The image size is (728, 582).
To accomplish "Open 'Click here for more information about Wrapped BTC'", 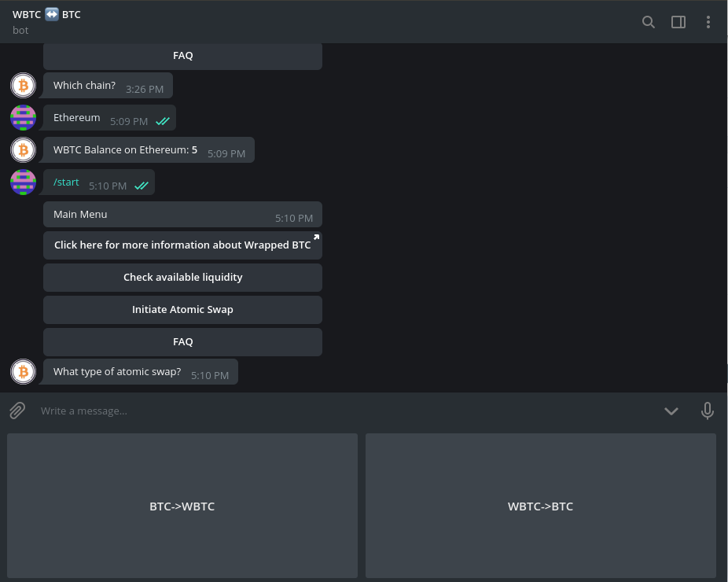I will (x=182, y=245).
